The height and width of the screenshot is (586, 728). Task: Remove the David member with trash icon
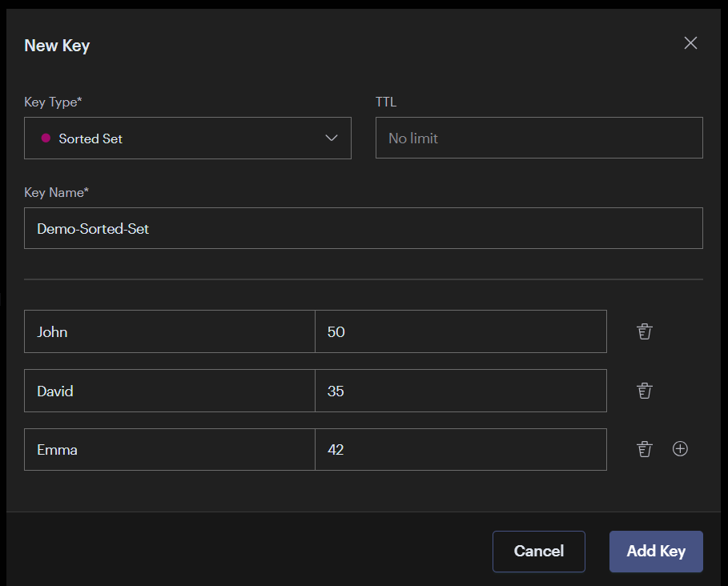tap(645, 390)
